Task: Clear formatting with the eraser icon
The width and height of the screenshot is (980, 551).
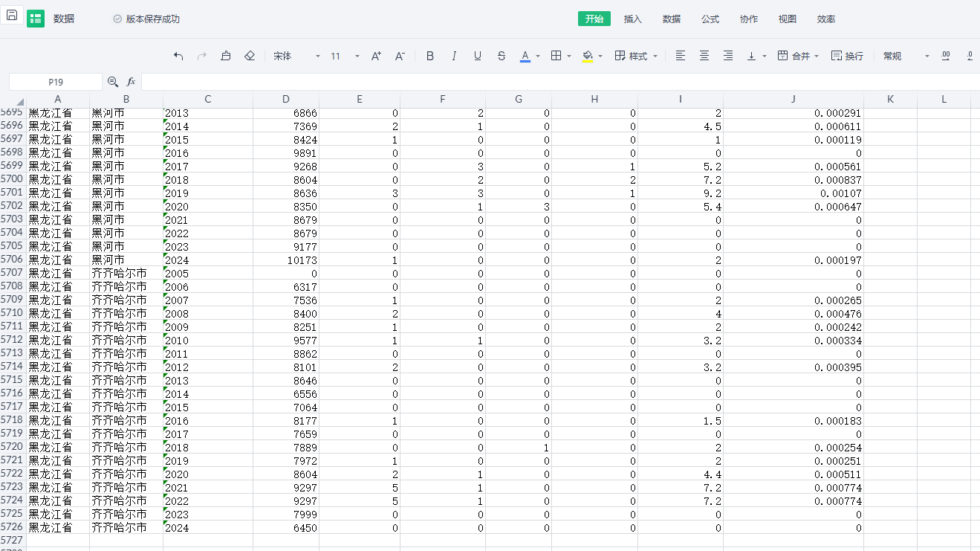Action: point(250,56)
